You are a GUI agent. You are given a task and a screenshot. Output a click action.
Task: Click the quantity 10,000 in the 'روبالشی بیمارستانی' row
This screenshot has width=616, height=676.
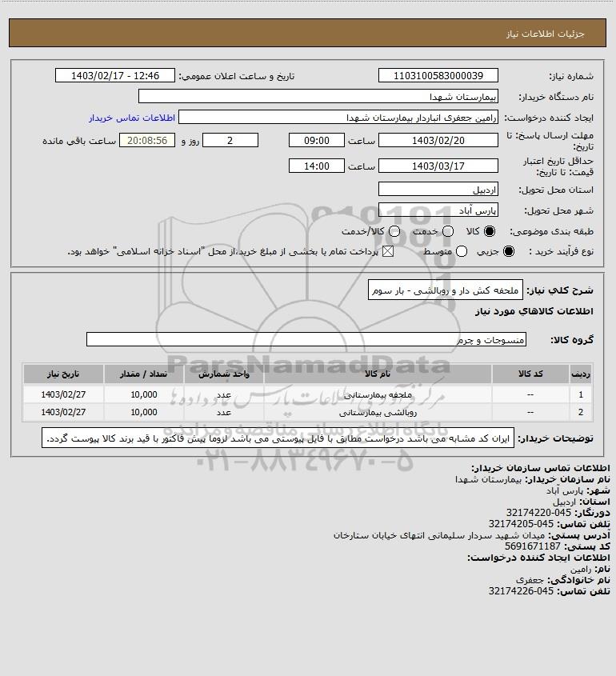point(143,412)
